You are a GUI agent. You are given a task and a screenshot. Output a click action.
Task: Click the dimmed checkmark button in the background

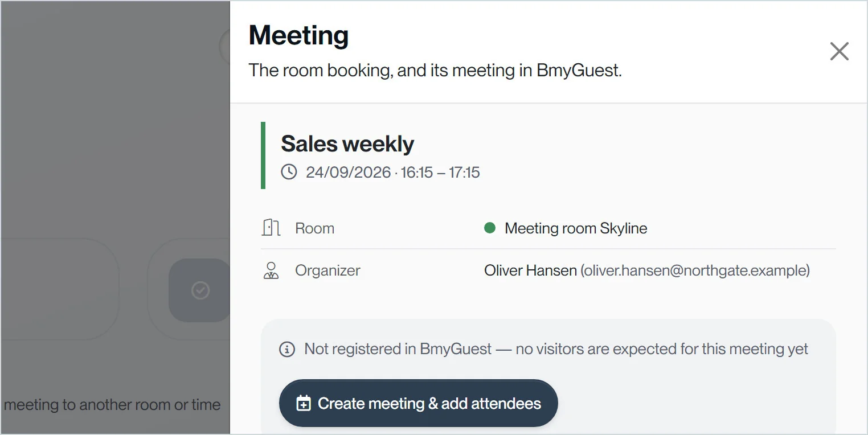pos(199,290)
